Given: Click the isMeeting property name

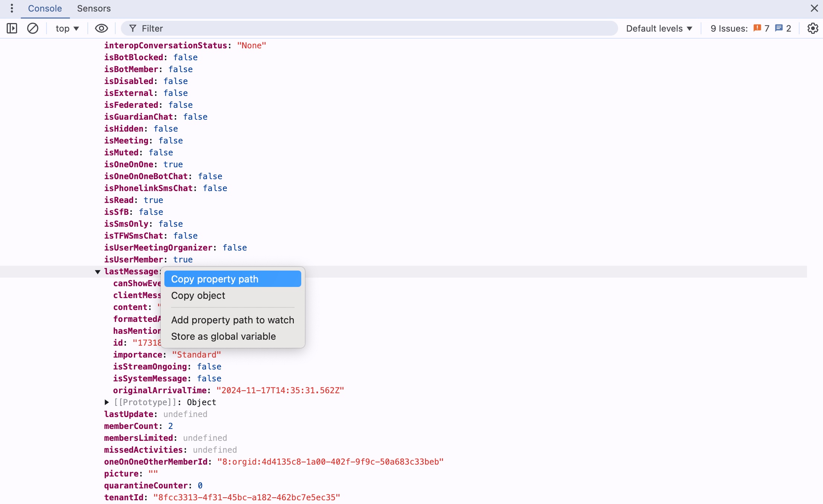Looking at the screenshot, I should pos(126,141).
